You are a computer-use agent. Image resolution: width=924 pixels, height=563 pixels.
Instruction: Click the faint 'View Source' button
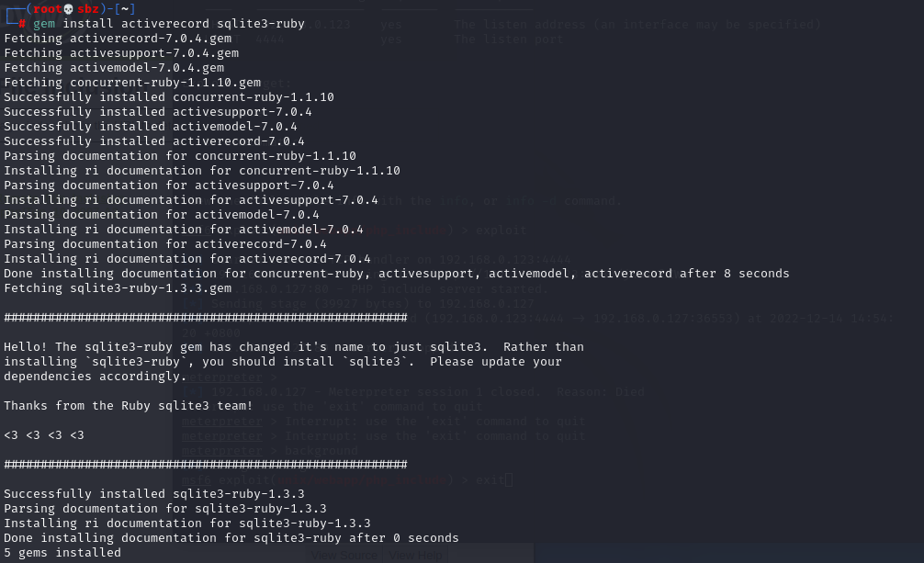344,556
